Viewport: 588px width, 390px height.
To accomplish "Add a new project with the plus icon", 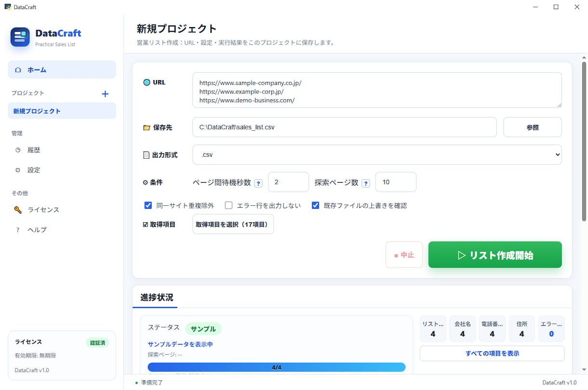I will pyautogui.click(x=105, y=94).
